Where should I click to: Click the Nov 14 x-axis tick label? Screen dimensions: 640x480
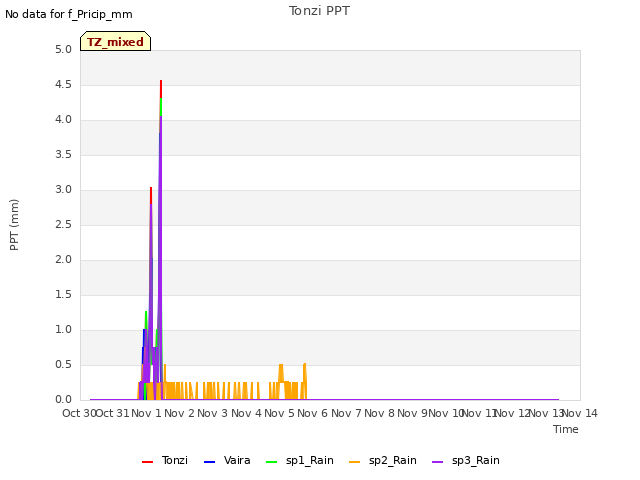[580, 413]
